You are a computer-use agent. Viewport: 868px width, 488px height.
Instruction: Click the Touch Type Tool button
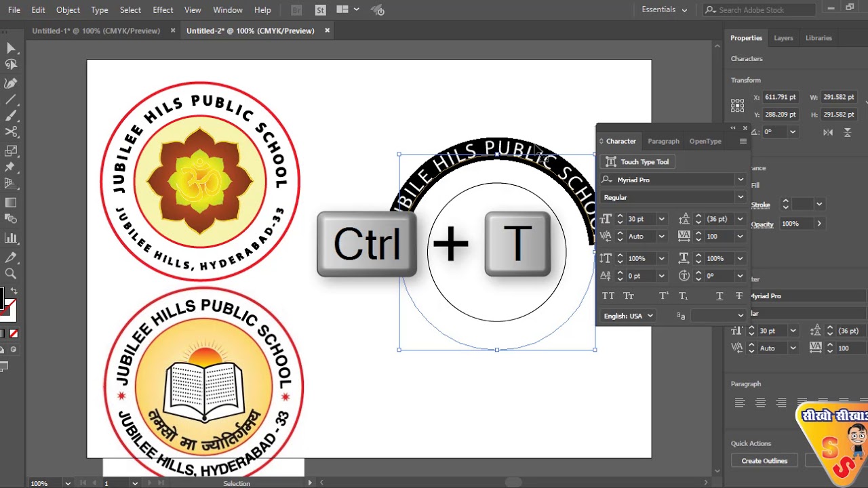[637, 162]
